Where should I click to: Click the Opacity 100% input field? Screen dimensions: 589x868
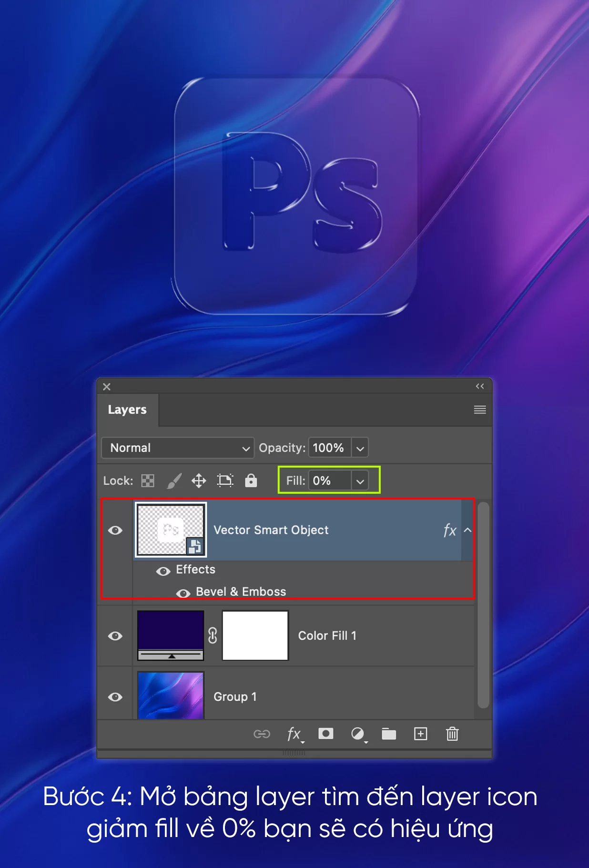(x=329, y=448)
